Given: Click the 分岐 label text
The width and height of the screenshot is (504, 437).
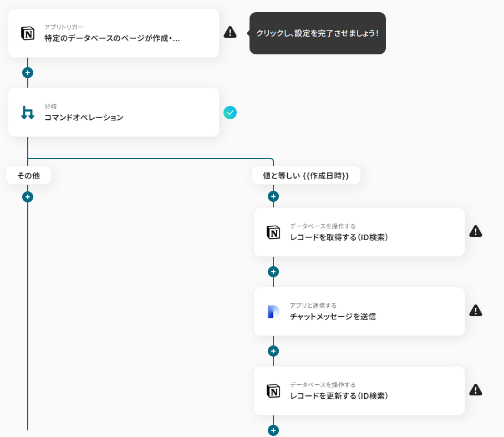Looking at the screenshot, I should click(x=50, y=106).
